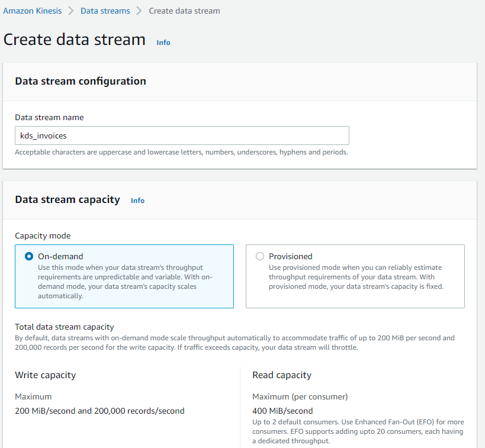Click the Provisioned mode description text

(356, 277)
